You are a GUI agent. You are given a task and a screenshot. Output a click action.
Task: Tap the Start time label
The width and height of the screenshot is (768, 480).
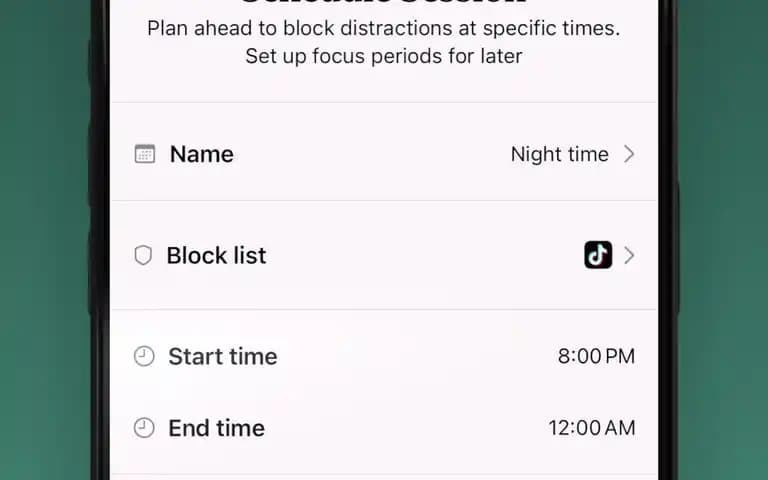tap(222, 356)
